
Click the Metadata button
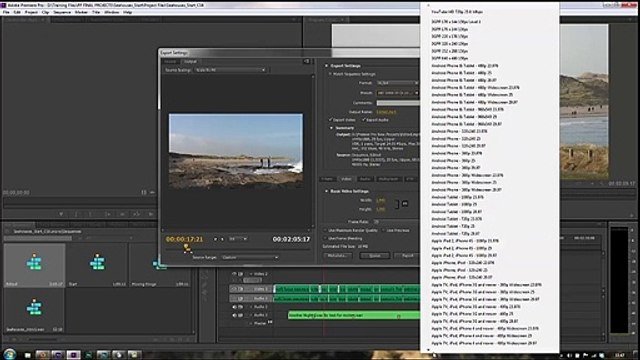[337, 256]
